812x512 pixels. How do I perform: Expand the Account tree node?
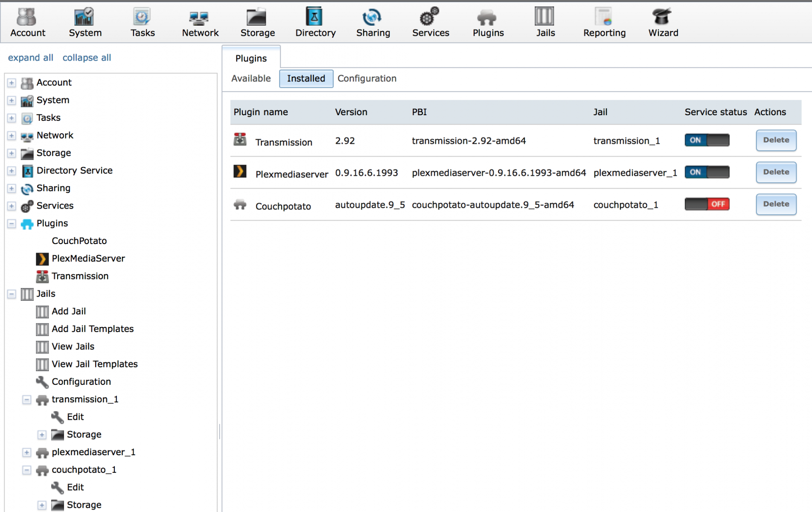[12, 83]
